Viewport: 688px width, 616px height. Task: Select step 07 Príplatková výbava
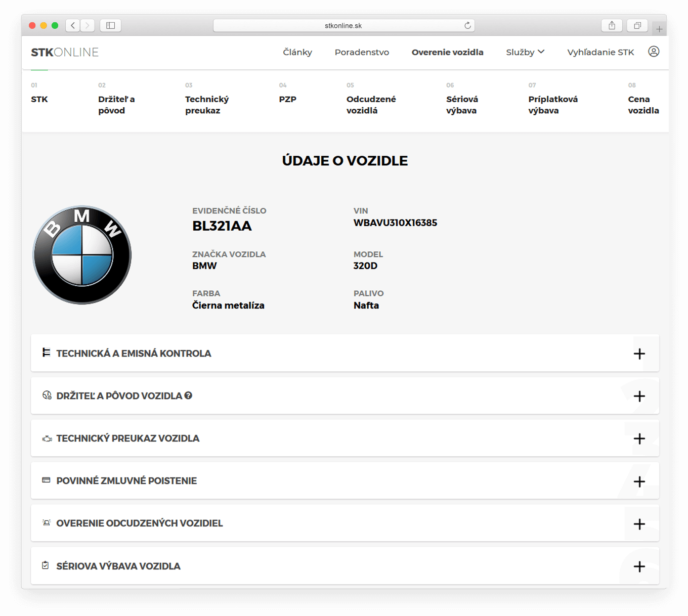[x=553, y=99]
